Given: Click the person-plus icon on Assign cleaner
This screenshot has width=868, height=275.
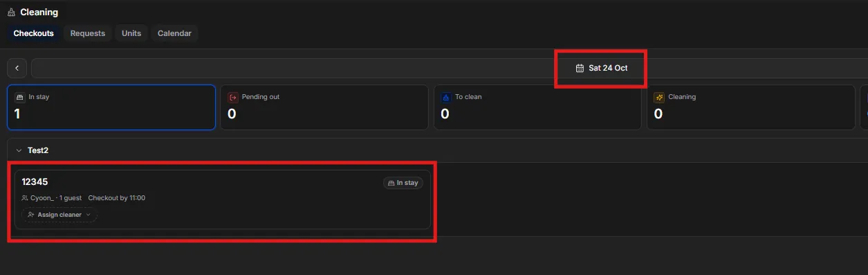Looking at the screenshot, I should (x=31, y=215).
